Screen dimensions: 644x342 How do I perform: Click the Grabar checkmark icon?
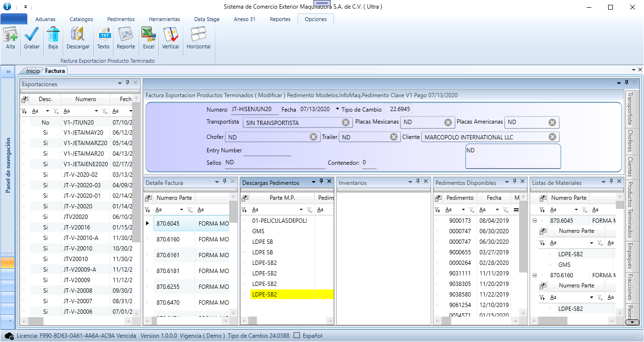pyautogui.click(x=32, y=35)
